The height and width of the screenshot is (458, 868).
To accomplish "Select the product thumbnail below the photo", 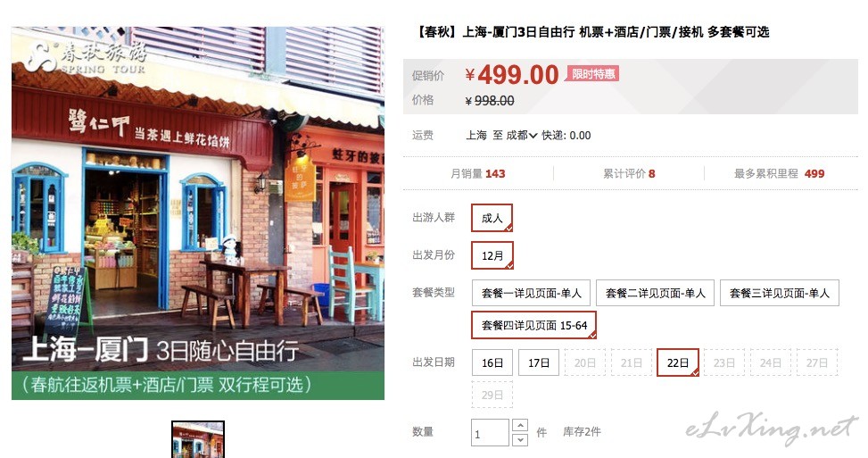I will 198,440.
